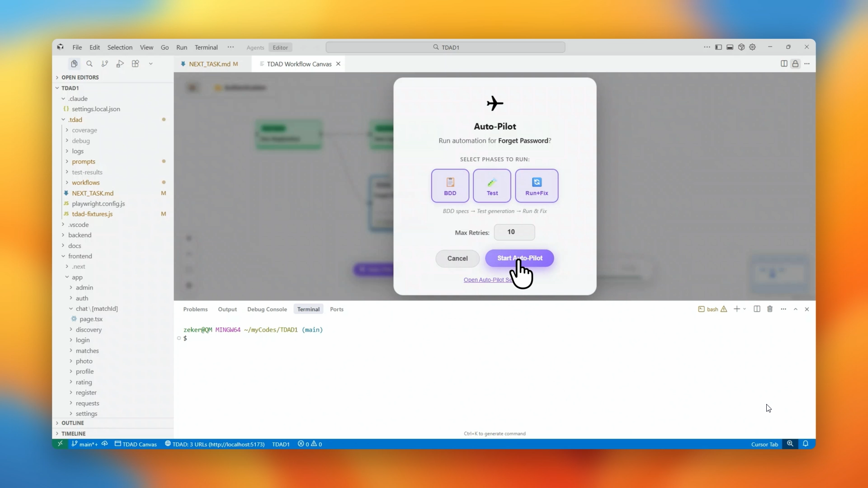The image size is (868, 488).
Task: Open the extensions icon in the sidebar toolbar
Action: point(135,64)
